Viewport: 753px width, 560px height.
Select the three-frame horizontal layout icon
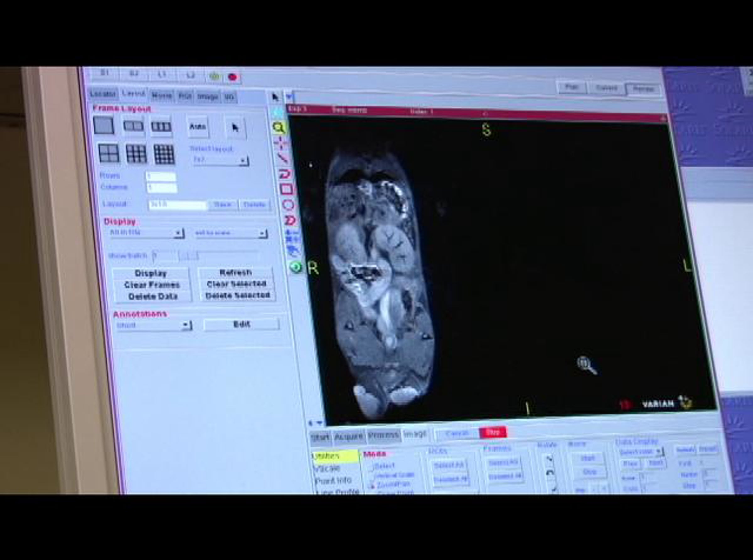coord(161,127)
